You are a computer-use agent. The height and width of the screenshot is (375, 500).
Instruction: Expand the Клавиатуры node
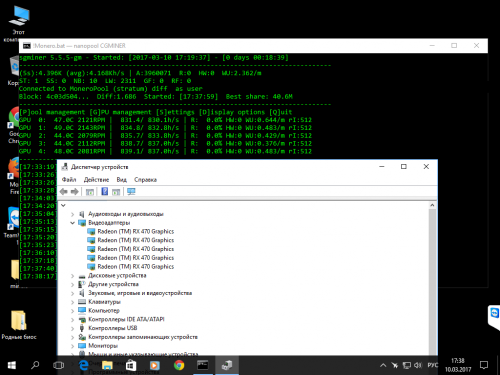coord(72,302)
